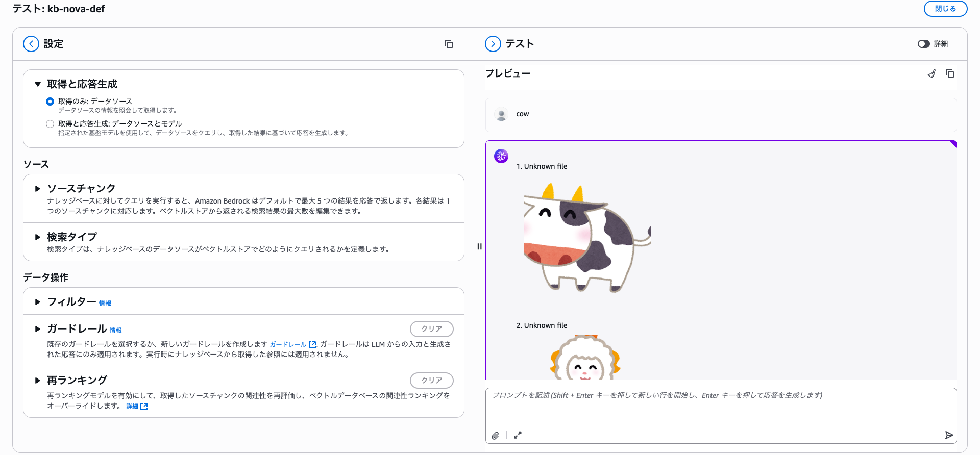Attach a file with the paperclip icon
Image resolution: width=980 pixels, height=455 pixels.
coord(495,435)
